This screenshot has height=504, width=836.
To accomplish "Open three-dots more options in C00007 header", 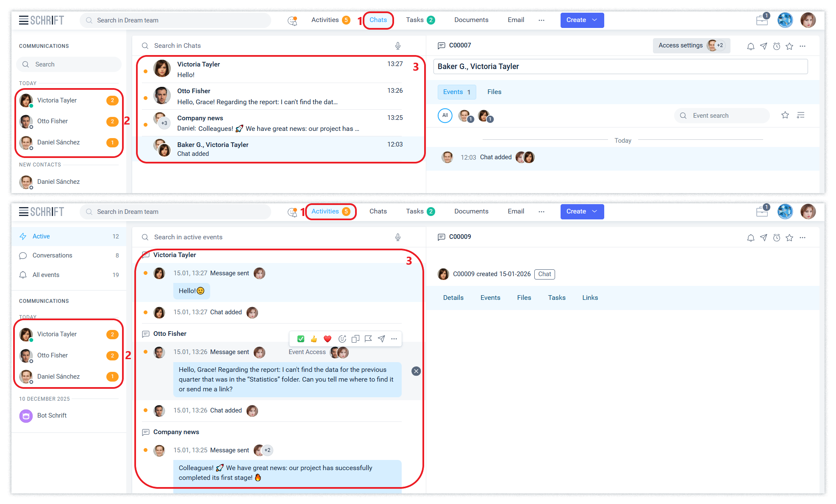I will 803,46.
